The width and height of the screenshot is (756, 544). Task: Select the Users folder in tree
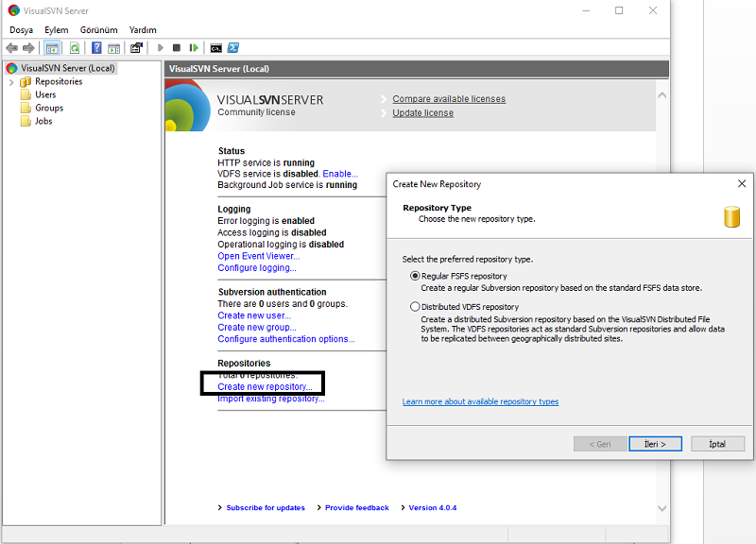point(45,94)
